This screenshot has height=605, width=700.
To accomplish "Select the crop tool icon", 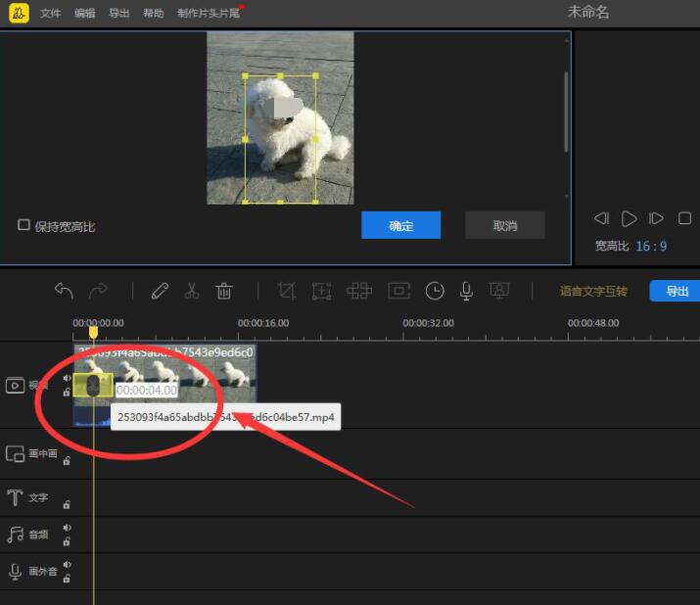I will (286, 291).
